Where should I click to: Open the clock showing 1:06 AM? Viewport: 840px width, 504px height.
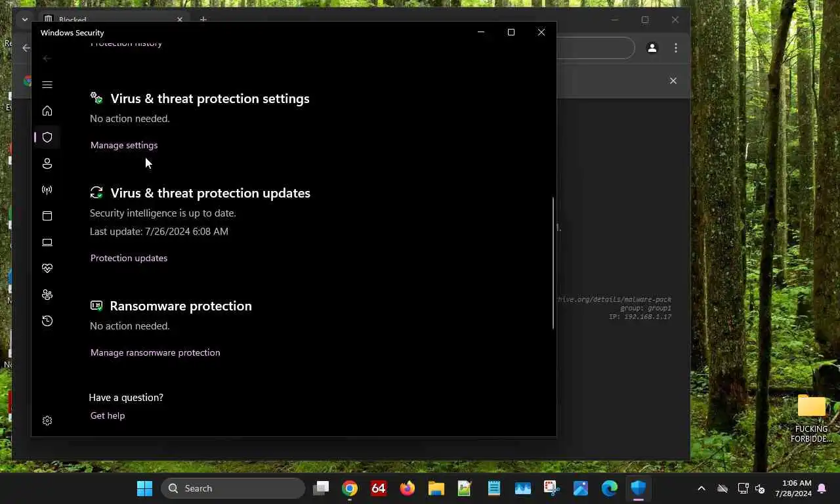click(x=793, y=488)
